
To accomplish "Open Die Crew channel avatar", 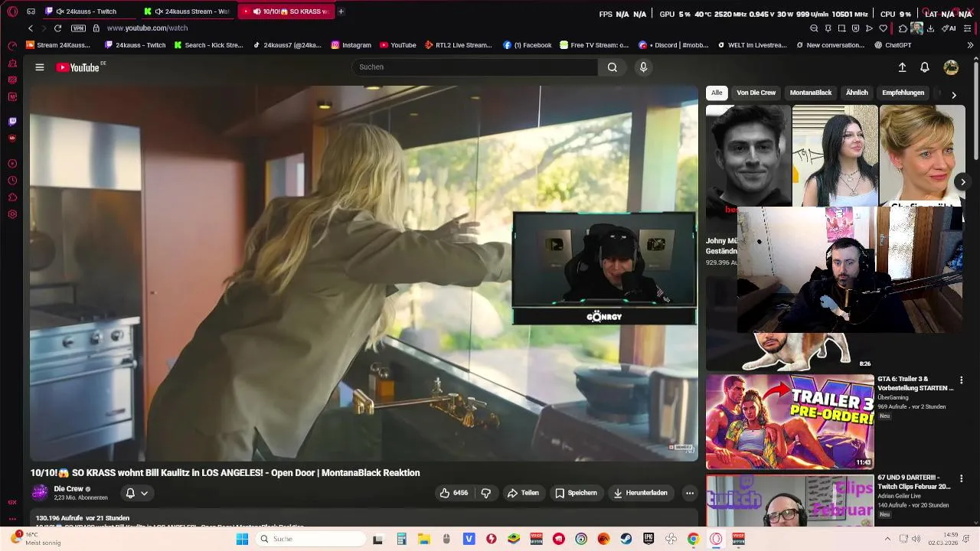I will pos(40,493).
